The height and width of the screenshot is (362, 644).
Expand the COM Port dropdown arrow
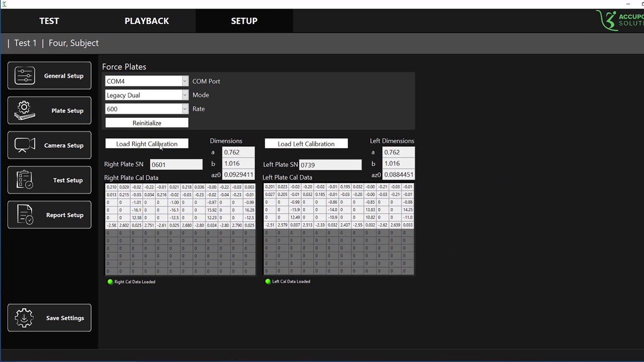(185, 81)
